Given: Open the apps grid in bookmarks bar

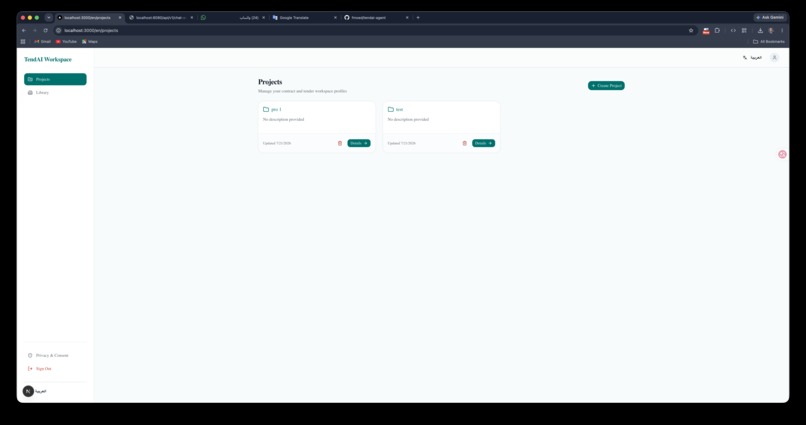Looking at the screenshot, I should [x=23, y=42].
